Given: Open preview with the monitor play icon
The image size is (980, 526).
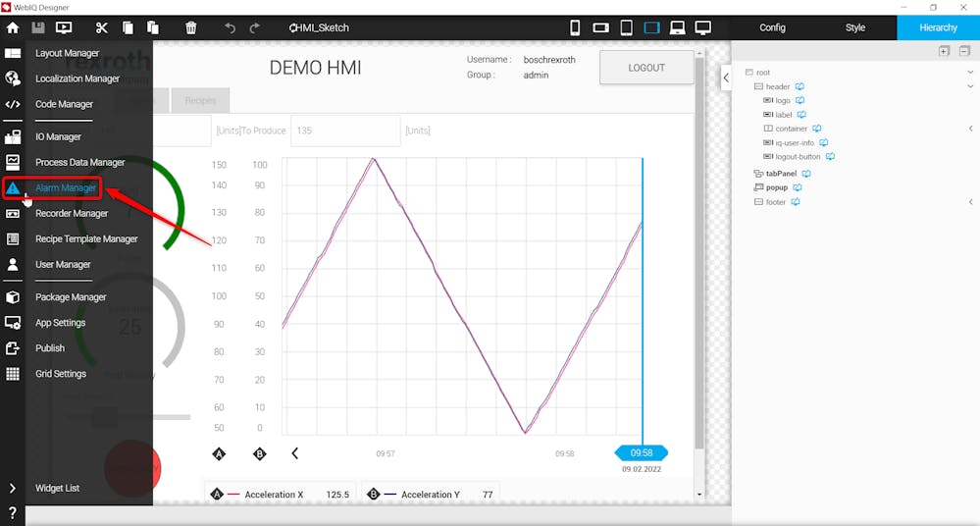Looking at the screenshot, I should 64,27.
